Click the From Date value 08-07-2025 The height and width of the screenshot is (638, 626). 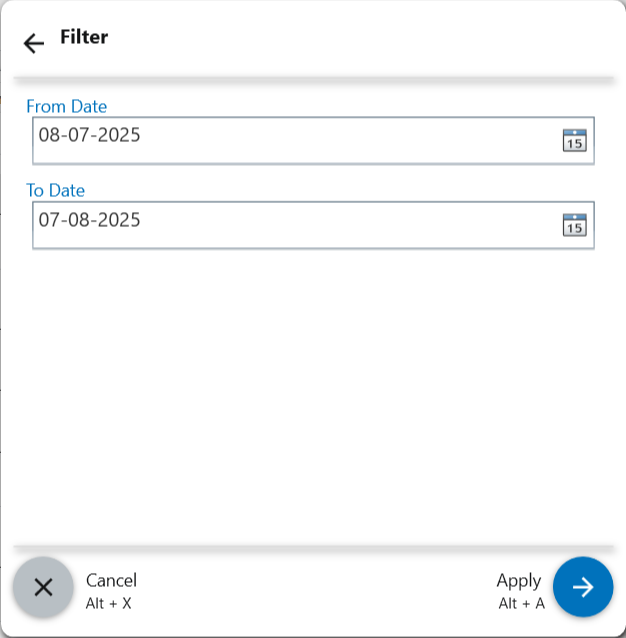tap(89, 135)
